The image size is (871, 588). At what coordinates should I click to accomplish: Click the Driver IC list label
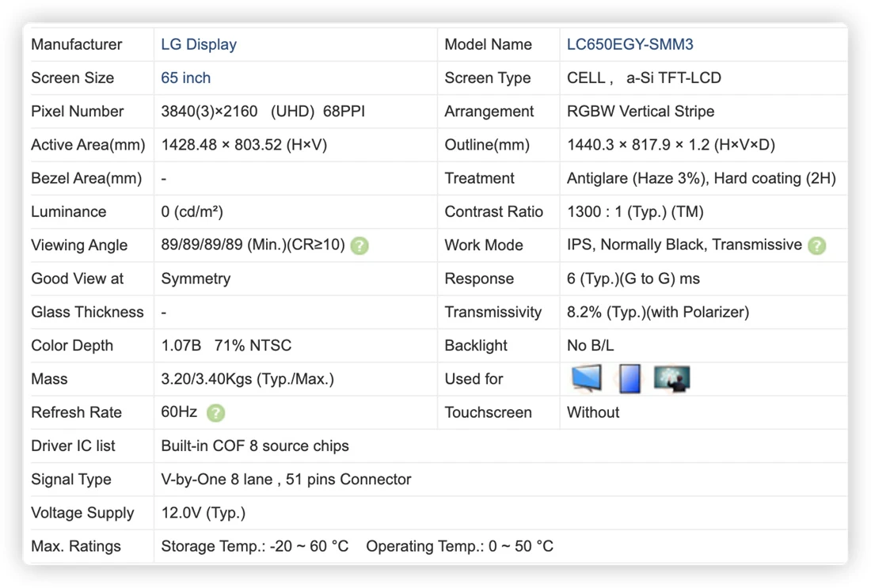click(73, 446)
